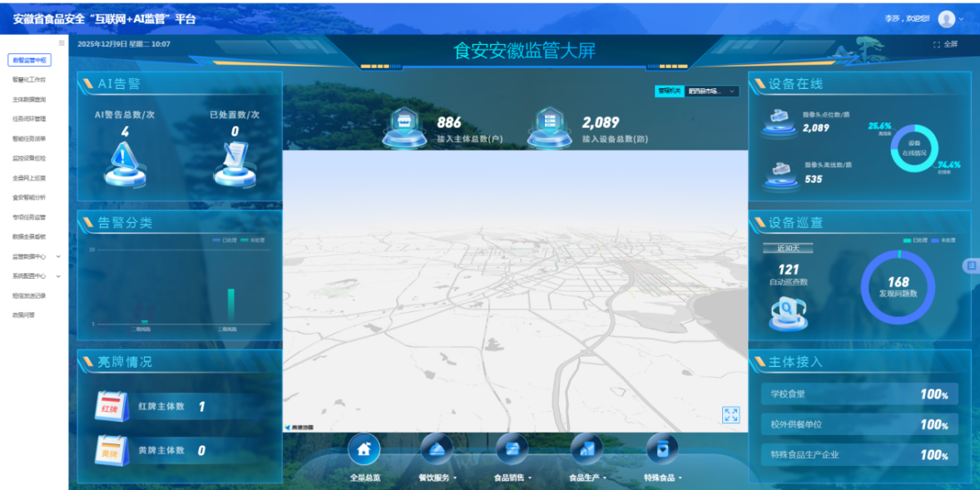Click the 全屏 fullscreen button
The width and height of the screenshot is (980, 490).
pos(946,44)
